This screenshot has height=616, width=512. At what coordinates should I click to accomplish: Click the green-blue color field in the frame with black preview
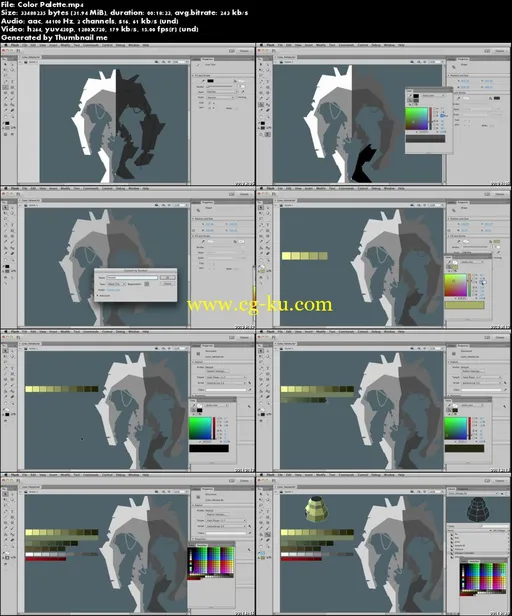click(x=200, y=428)
